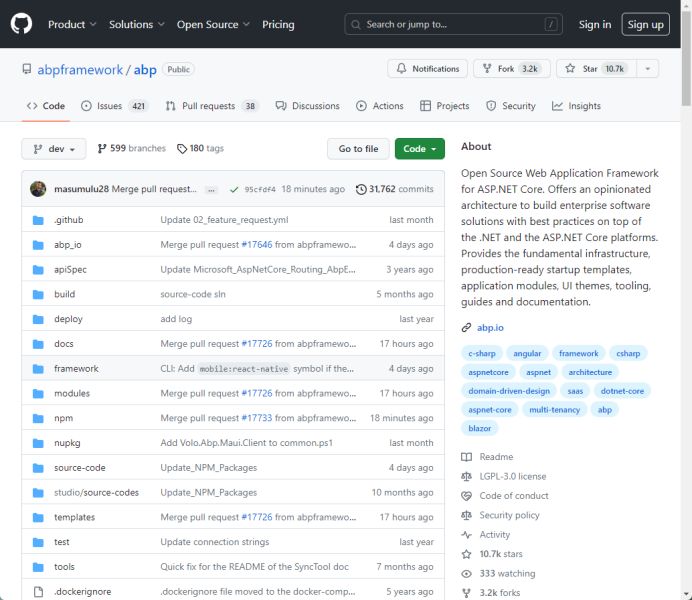Click the tools folder icon
Screen dimensions: 692x600
coord(38,566)
